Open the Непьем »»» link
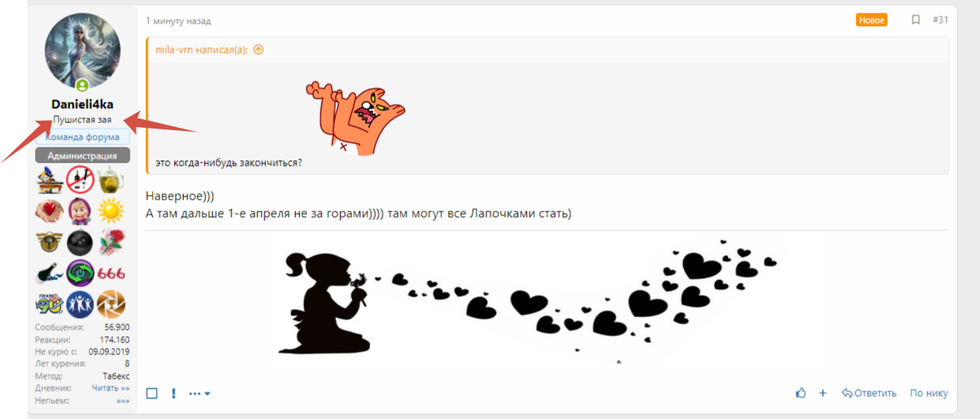This screenshot has width=980, height=419. (122, 401)
